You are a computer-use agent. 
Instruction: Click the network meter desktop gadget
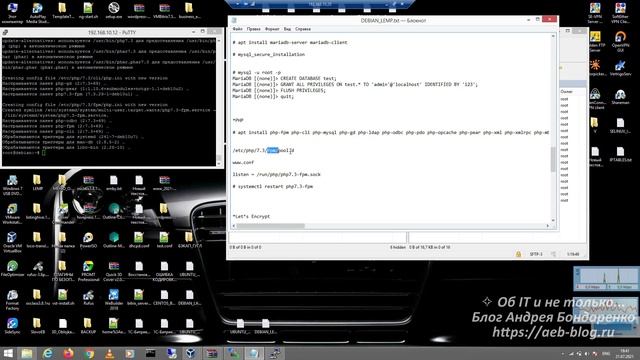point(607,278)
